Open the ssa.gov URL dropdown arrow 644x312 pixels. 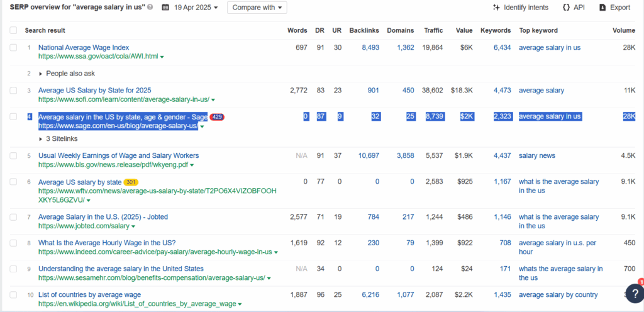click(x=162, y=57)
